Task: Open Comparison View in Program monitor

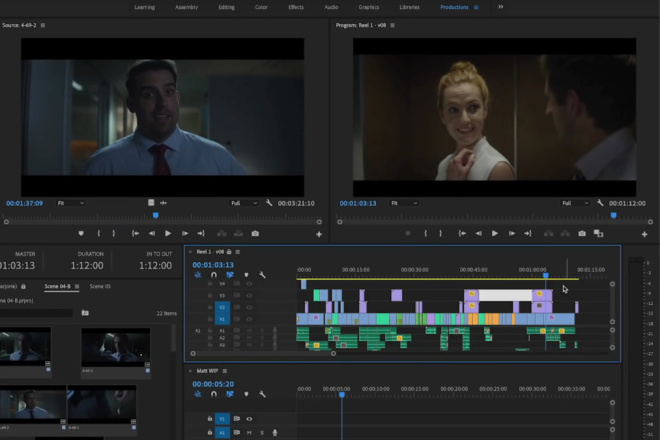Action: pos(598,234)
